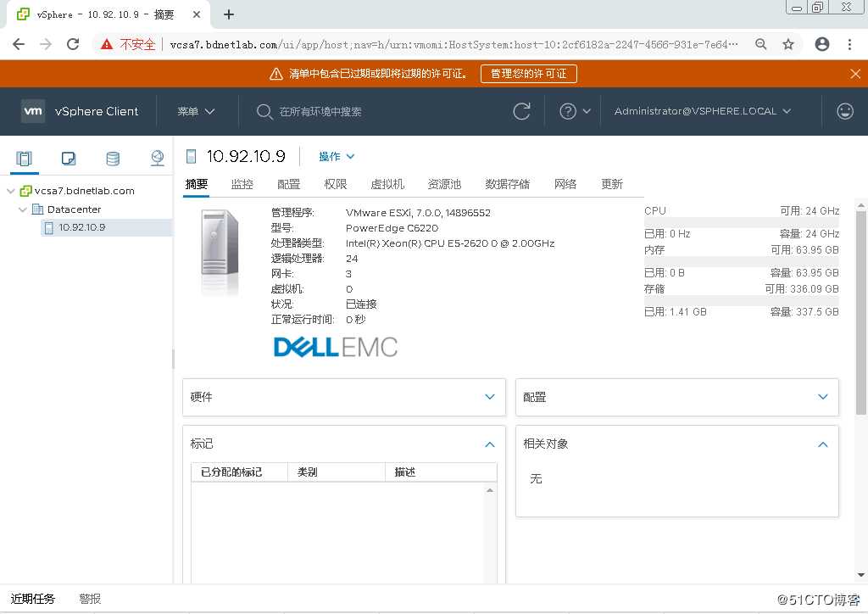Sort by the 描述 column header
This screenshot has width=868, height=614.
[x=441, y=472]
